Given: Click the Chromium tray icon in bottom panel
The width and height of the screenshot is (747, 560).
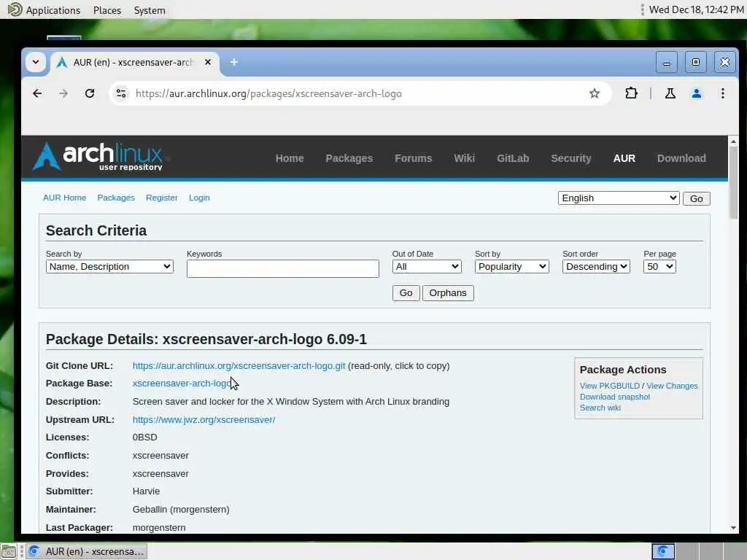Looking at the screenshot, I should (662, 551).
